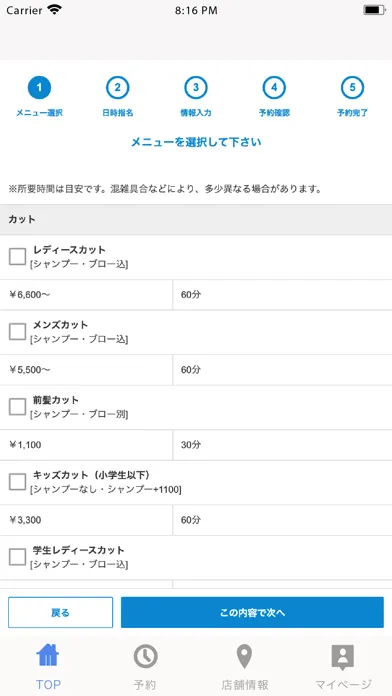This screenshot has height=696, width=392.
Task: Open 店舗情報 map pin icon
Action: (x=244, y=656)
